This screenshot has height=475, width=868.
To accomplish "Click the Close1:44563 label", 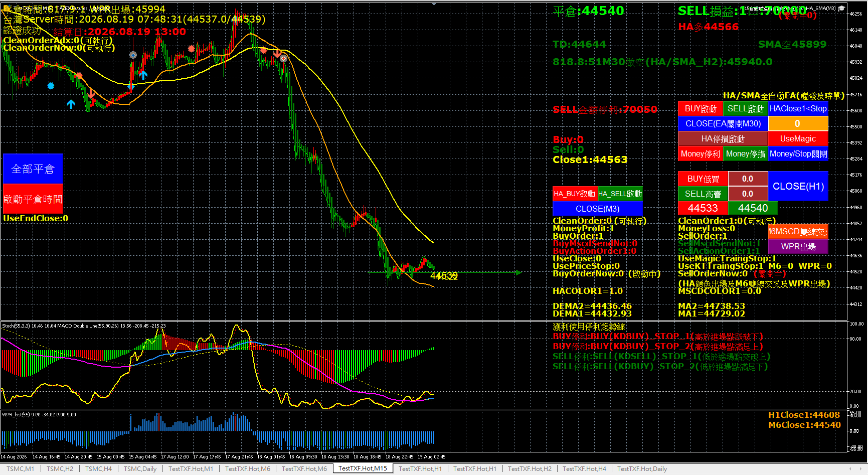I will coord(590,160).
